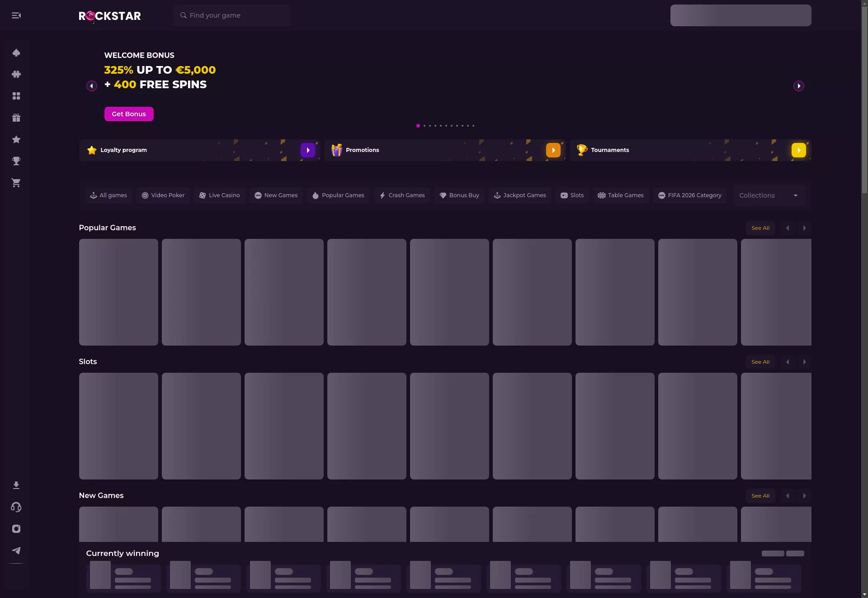
Task: Click See All for Popular Games
Action: (760, 228)
